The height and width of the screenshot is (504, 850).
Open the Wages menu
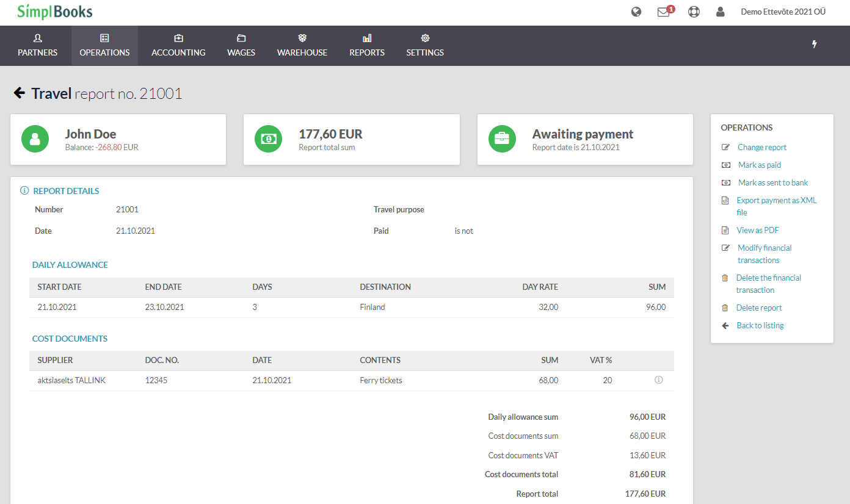(241, 46)
